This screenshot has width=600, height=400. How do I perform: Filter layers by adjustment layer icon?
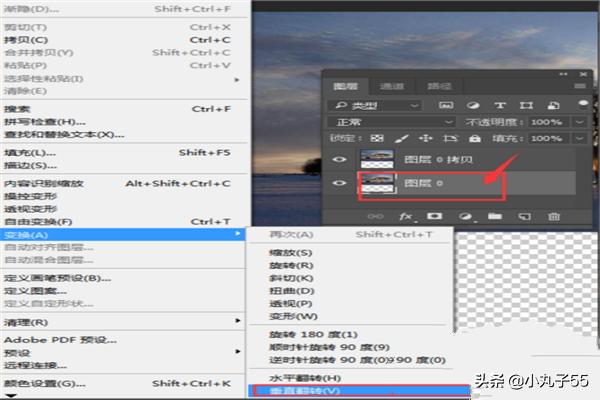point(473,105)
